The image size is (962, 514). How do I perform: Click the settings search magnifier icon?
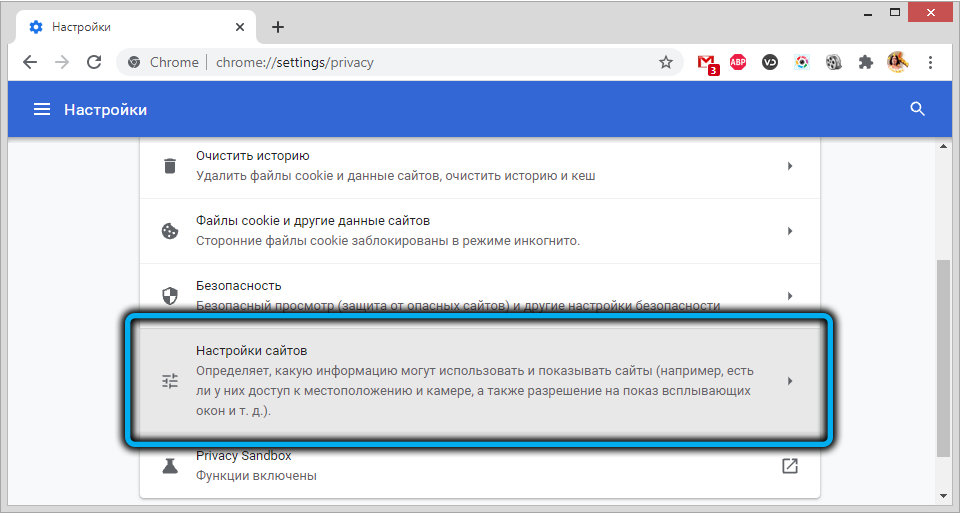click(x=917, y=110)
